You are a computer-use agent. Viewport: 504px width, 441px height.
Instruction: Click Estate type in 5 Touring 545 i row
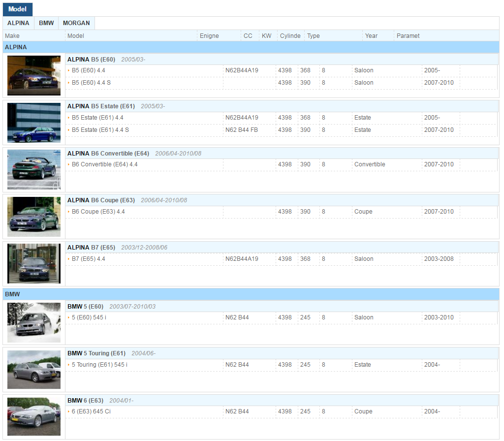click(363, 365)
